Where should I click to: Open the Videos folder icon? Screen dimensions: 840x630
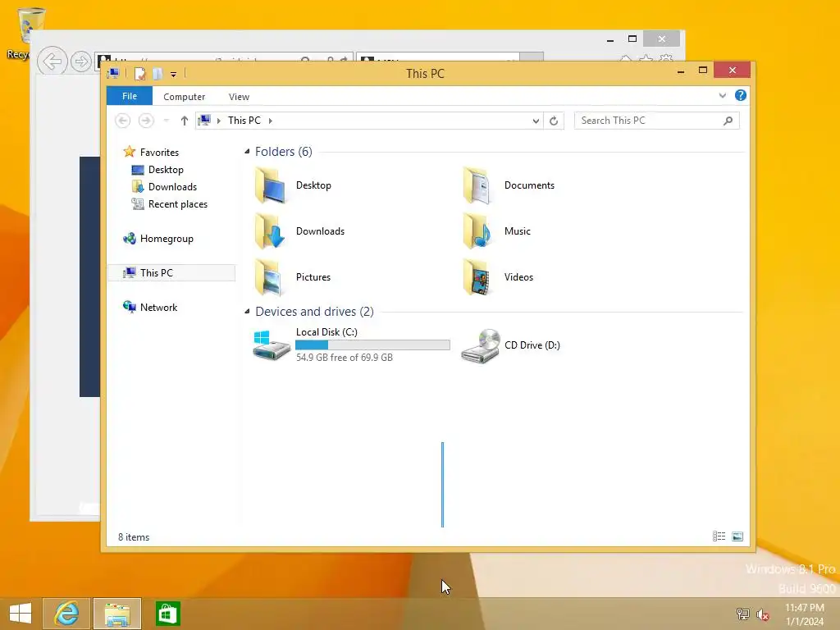click(478, 277)
